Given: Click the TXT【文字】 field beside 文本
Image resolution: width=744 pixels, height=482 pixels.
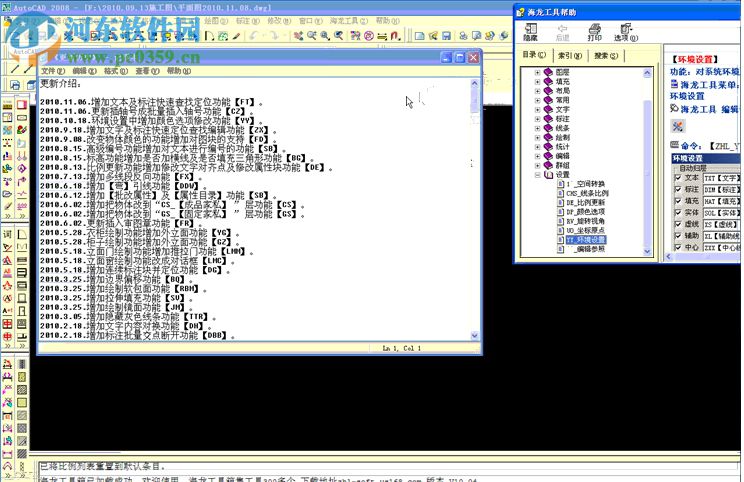Looking at the screenshot, I should coord(721,178).
